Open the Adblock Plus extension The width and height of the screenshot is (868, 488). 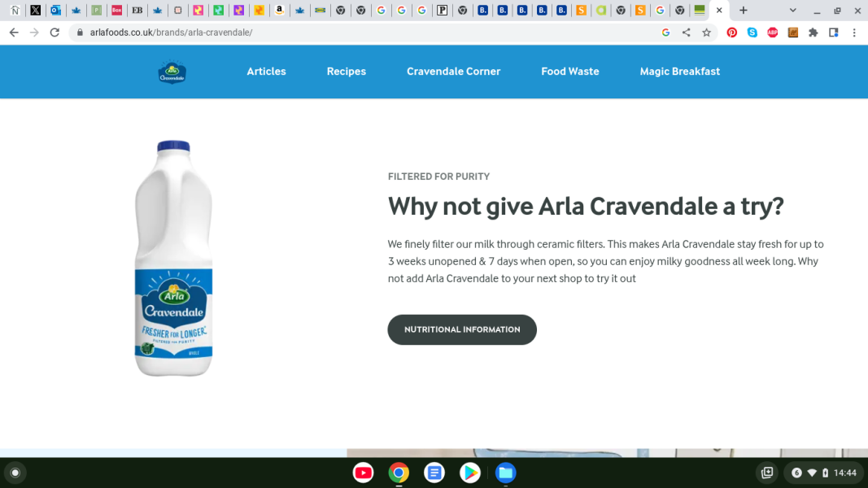[773, 33]
